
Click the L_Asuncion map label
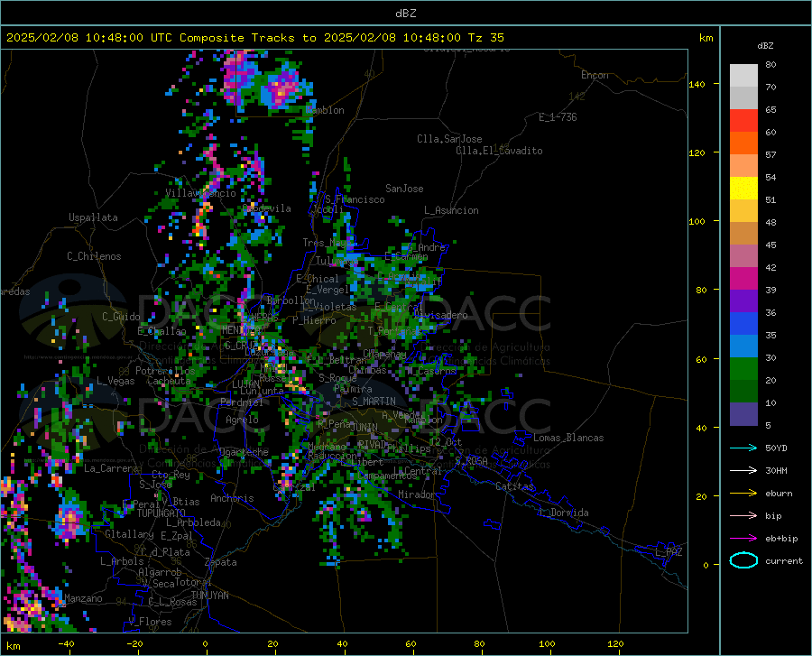tap(451, 210)
